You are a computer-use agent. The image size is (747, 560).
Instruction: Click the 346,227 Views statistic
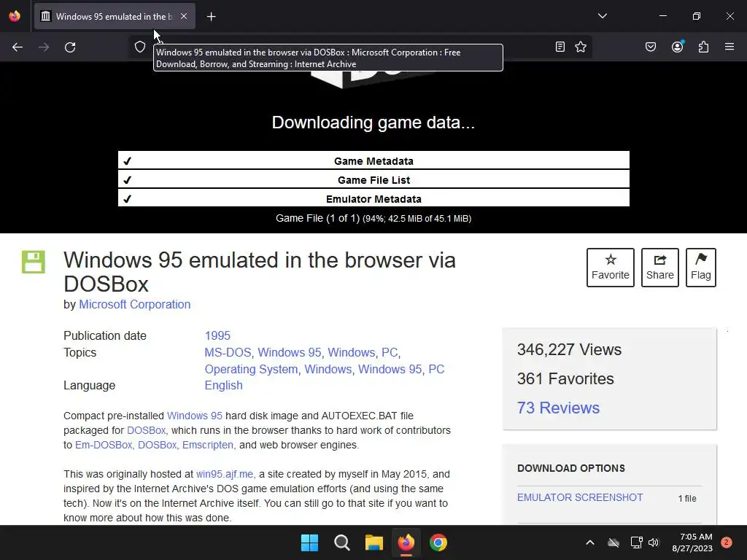(569, 349)
